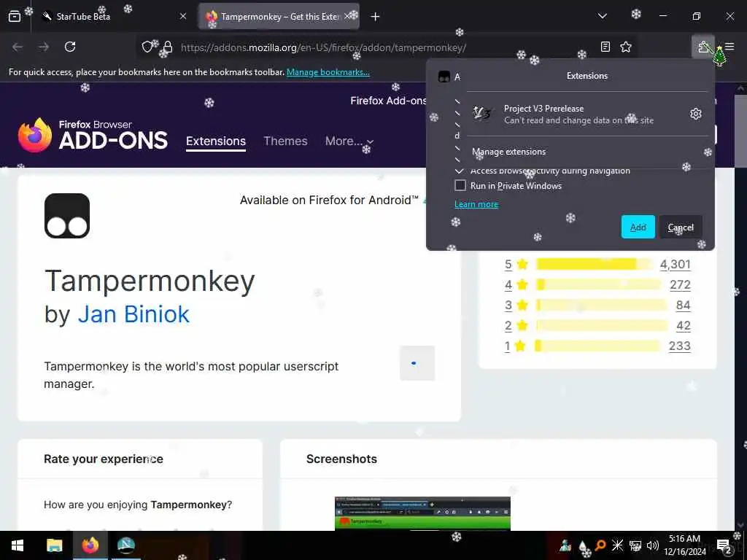Click the tracking protection shield icon

pos(147,47)
